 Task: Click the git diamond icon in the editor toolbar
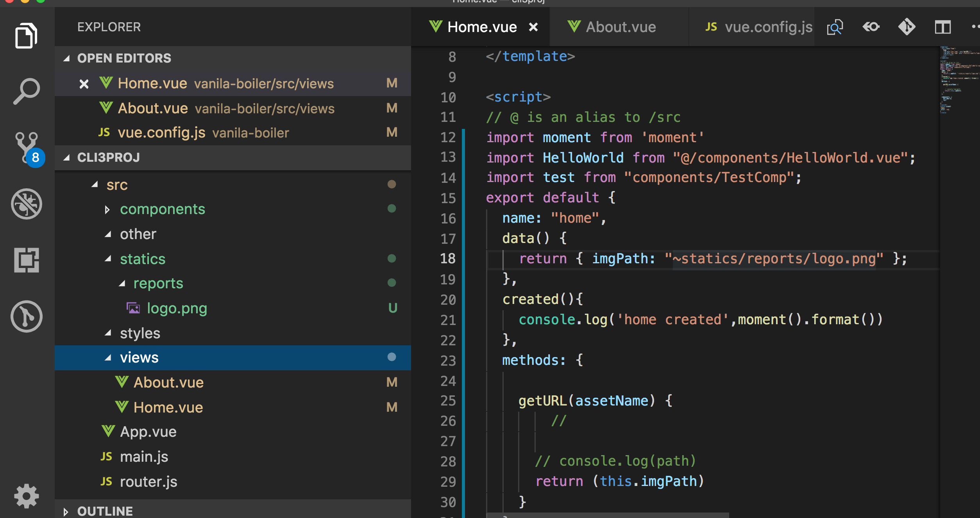tap(907, 27)
